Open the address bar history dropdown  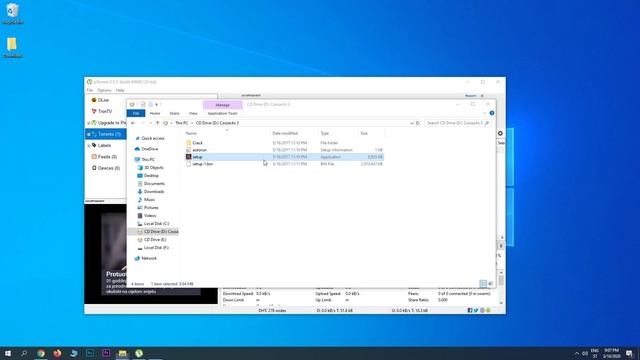tap(411, 123)
